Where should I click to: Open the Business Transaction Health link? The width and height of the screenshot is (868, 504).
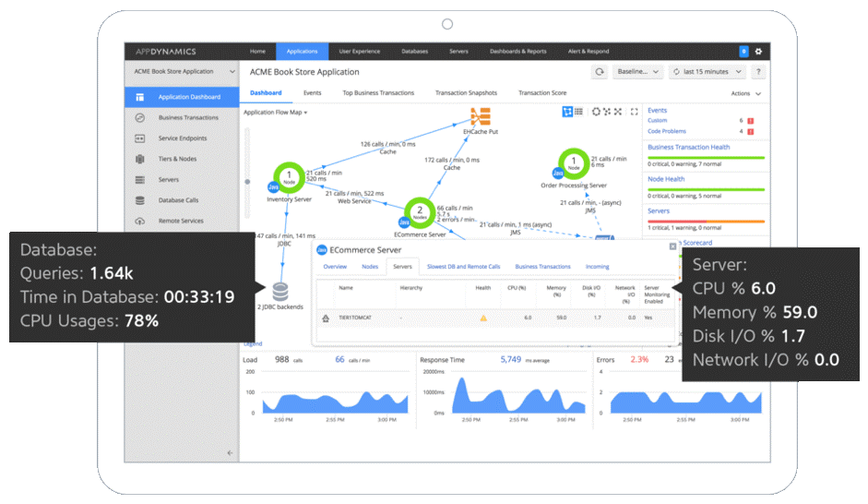[x=689, y=148]
